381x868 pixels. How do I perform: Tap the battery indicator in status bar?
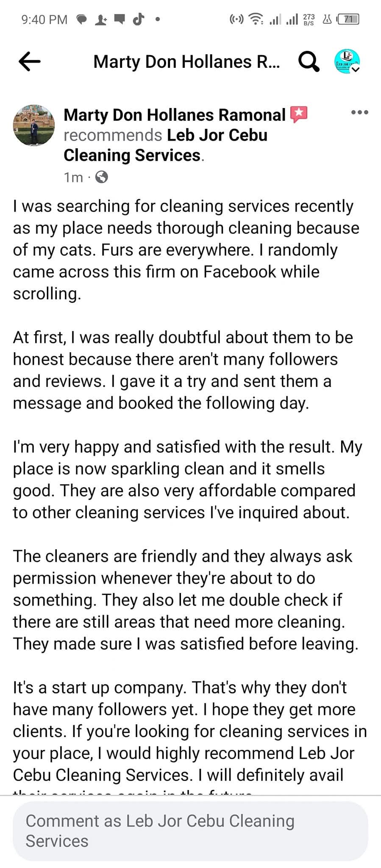click(x=348, y=19)
